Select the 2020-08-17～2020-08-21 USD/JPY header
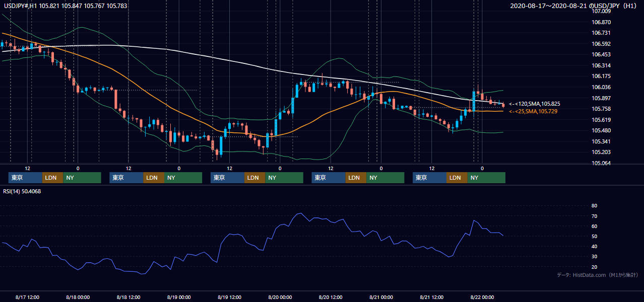This screenshot has height=302, width=644. tap(574, 6)
